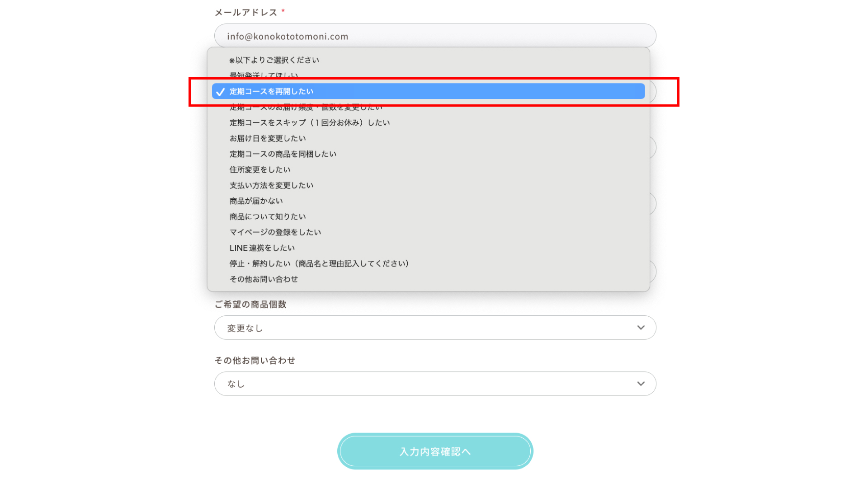Click chevron arrow of 変更なし dropdown
Image resolution: width=868 pixels, height=488 pixels.
(641, 328)
